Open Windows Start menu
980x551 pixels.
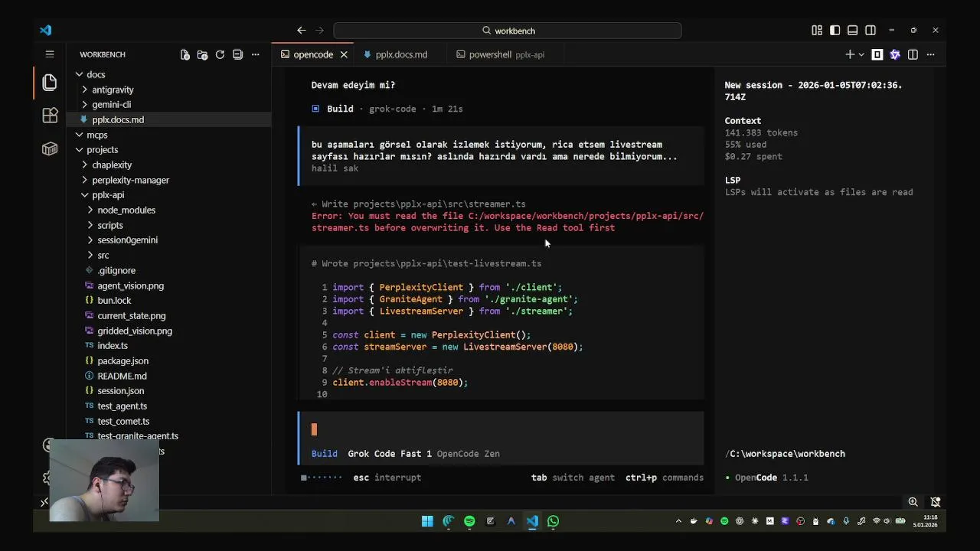[427, 521]
